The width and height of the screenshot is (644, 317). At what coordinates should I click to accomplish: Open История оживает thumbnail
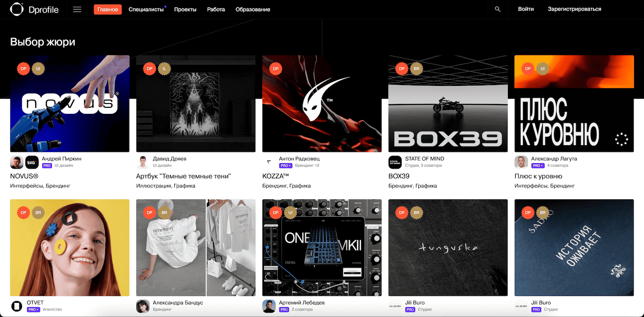(x=574, y=247)
